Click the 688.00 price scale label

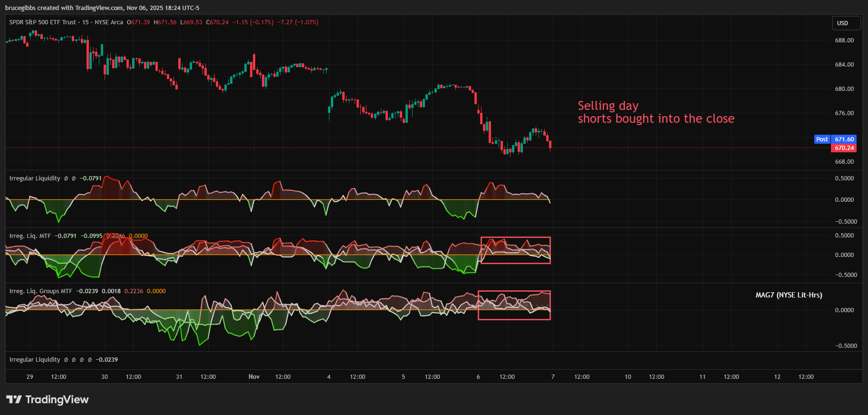click(x=844, y=40)
